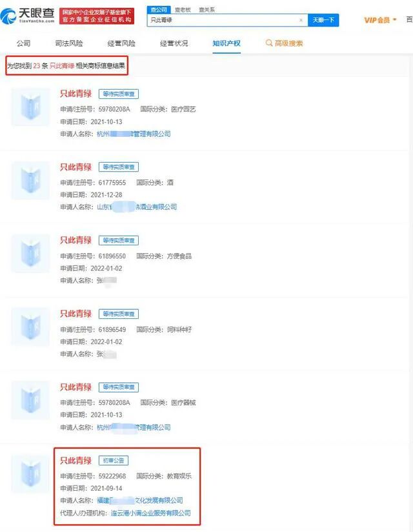Switch to the 司法风险 tab
Viewport: 413px width, 532px height.
click(69, 43)
